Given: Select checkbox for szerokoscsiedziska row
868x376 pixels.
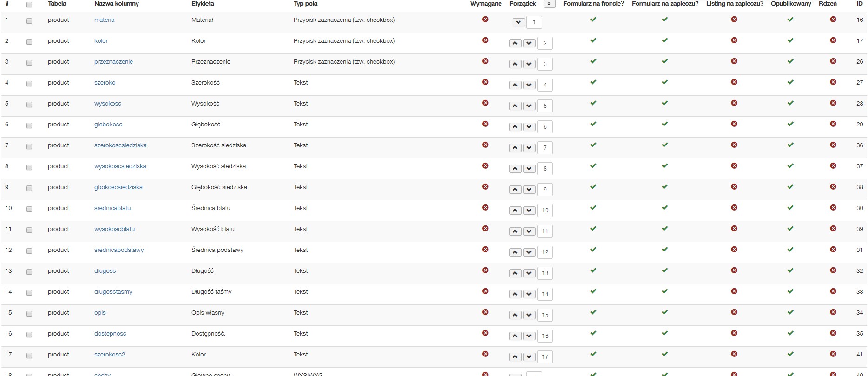Looking at the screenshot, I should tap(29, 146).
